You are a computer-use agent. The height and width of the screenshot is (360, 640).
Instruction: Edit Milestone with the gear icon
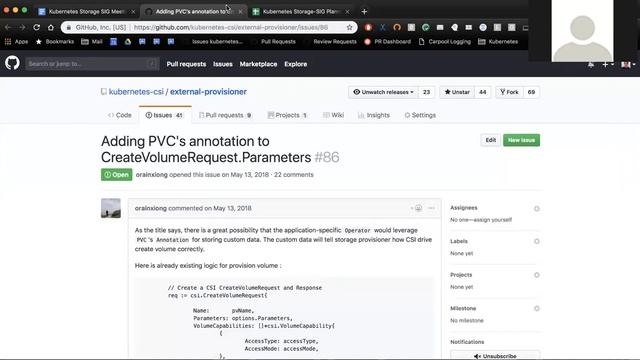537,309
